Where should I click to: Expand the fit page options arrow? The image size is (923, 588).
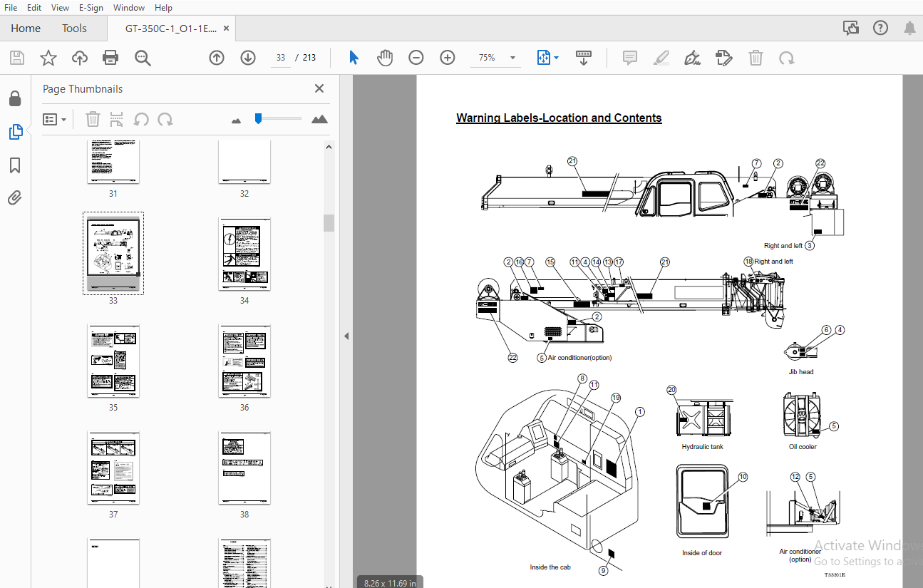(557, 58)
